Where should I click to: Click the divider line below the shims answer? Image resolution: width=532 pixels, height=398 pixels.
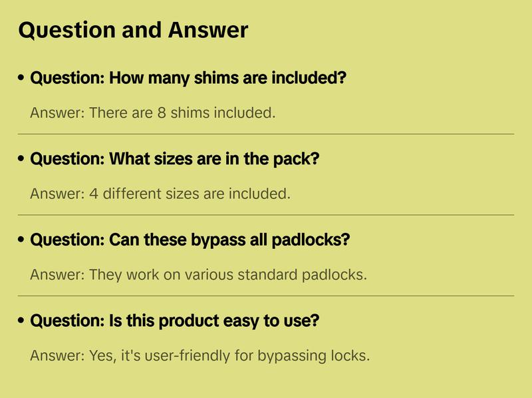(x=266, y=134)
